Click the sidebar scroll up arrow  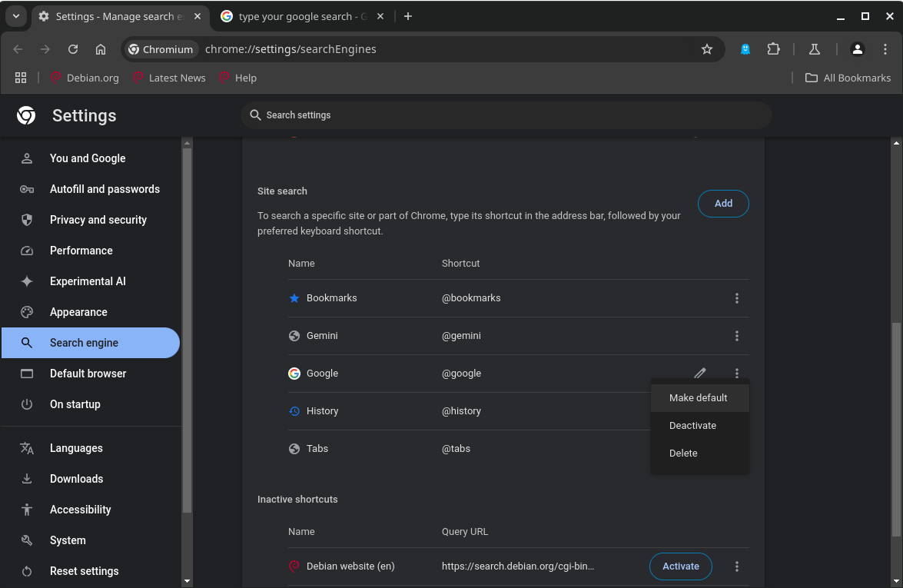point(187,143)
